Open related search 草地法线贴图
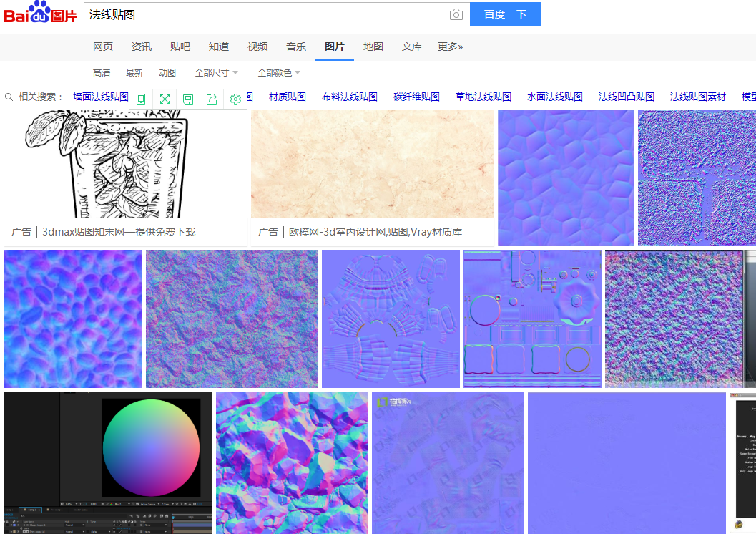Screen dimensions: 756x534 [483, 97]
